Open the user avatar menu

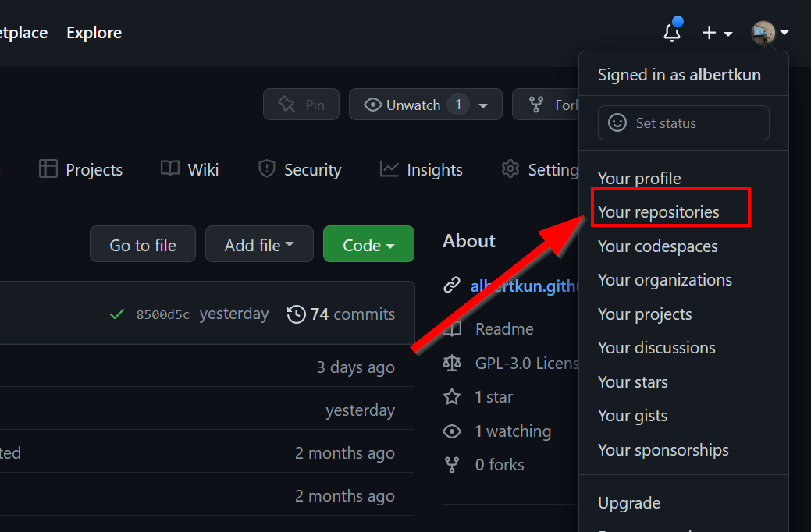(769, 33)
